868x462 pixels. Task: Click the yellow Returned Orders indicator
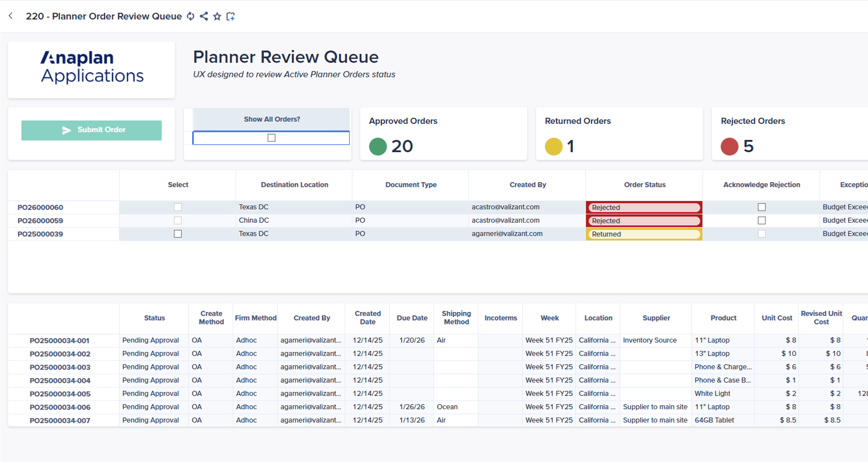[554, 147]
